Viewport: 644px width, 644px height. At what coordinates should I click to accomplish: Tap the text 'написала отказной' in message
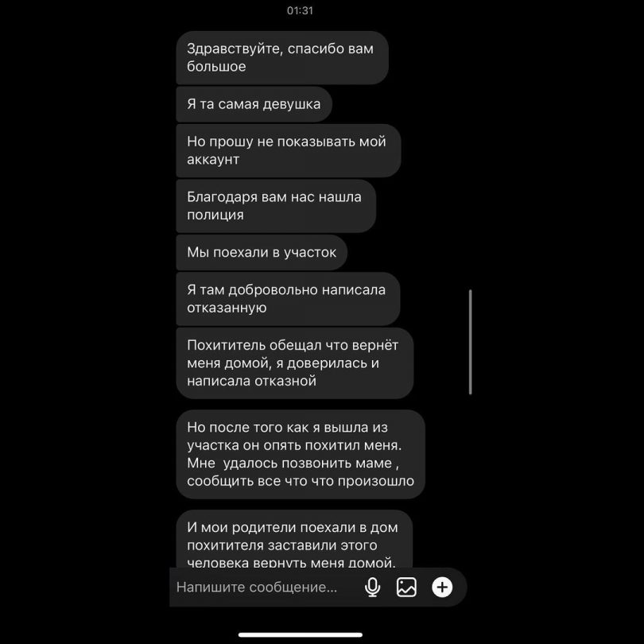(x=251, y=381)
